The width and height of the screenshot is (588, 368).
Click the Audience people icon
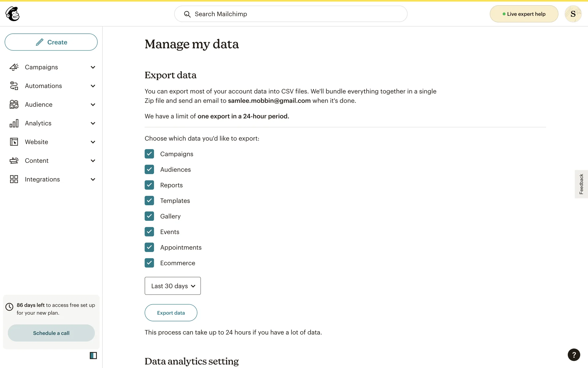pos(14,105)
